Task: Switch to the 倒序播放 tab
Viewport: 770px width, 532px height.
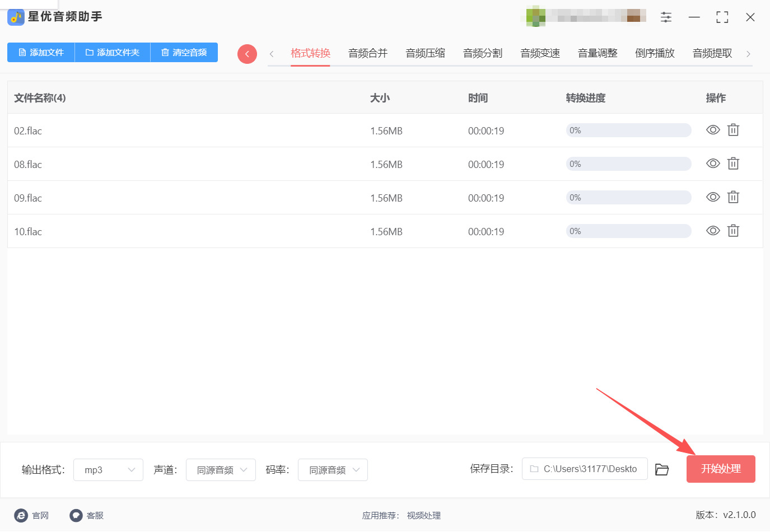Action: pyautogui.click(x=655, y=53)
